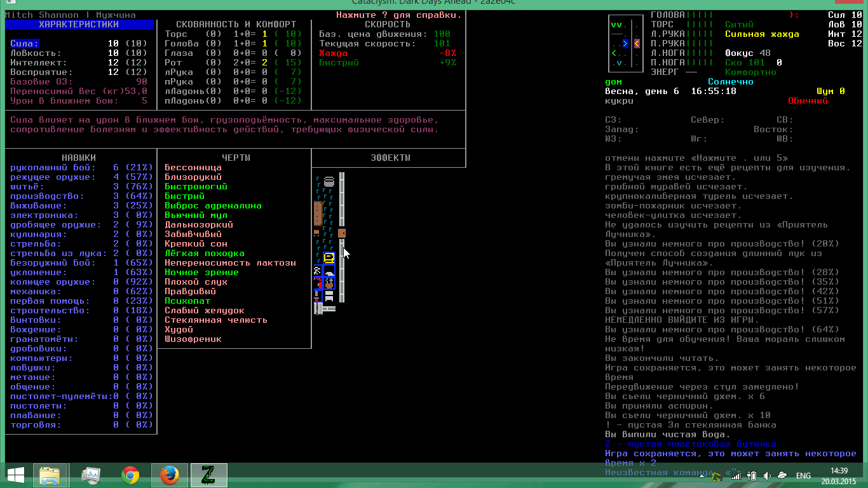Launch Google Chrome from the taskbar
The width and height of the screenshot is (868, 488).
[x=130, y=475]
